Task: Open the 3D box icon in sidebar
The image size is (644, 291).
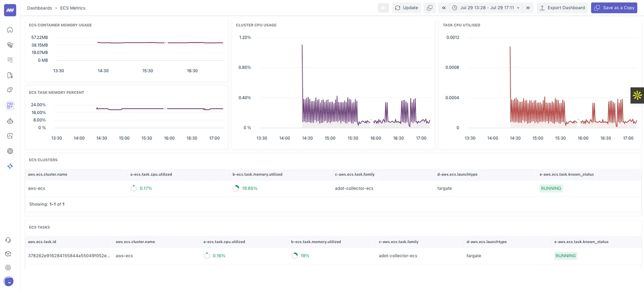Action: (x=8, y=254)
